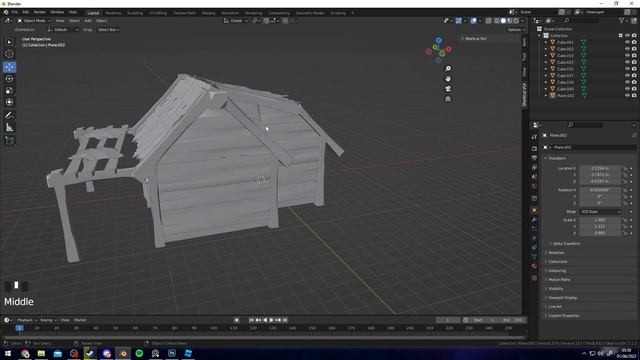Switch perspective/orthographic grid icon
The width and height of the screenshot is (640, 360).
[x=448, y=99]
